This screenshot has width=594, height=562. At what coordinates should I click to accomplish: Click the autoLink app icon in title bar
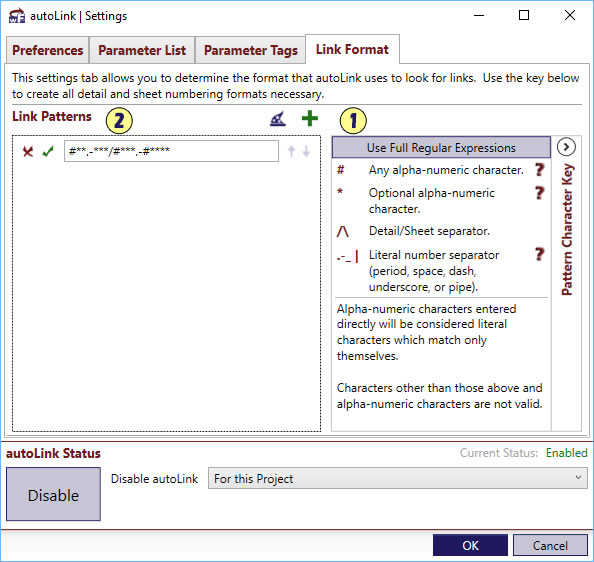pyautogui.click(x=17, y=16)
